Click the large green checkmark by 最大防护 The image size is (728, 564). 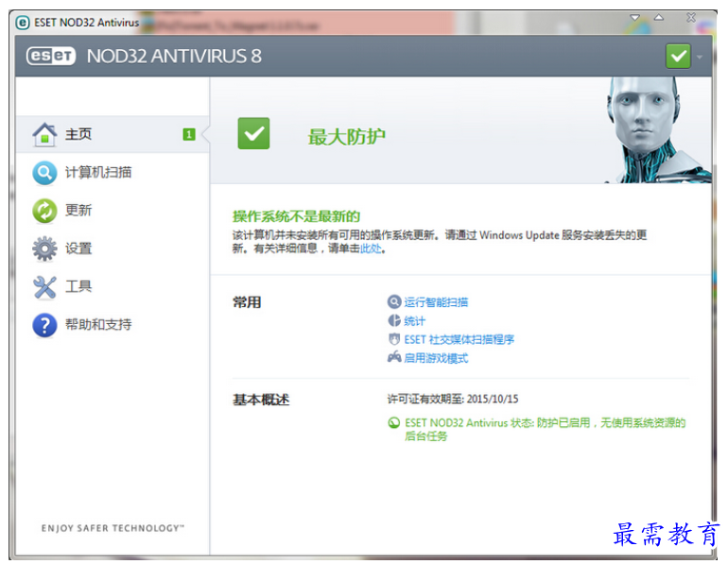point(253,133)
